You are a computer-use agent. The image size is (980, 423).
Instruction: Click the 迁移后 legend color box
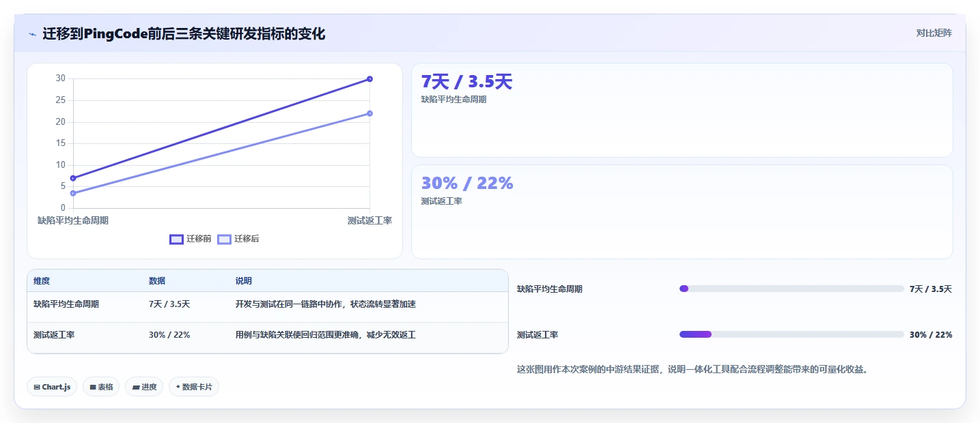pos(224,239)
